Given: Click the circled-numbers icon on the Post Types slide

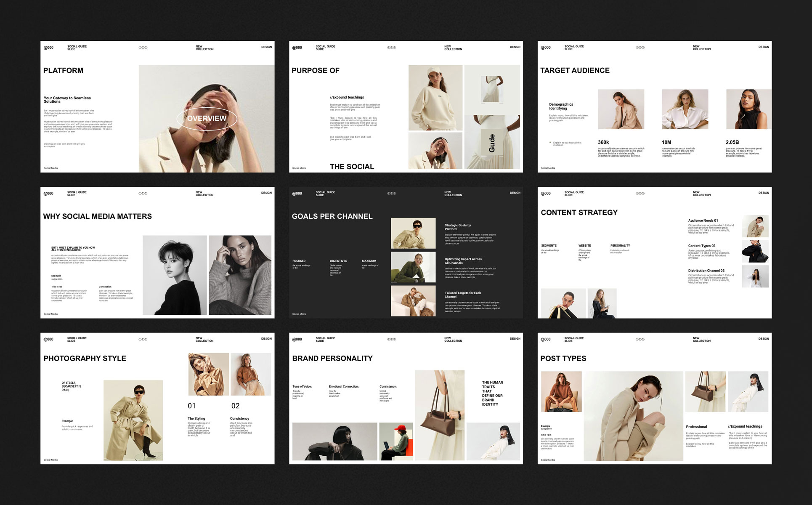Looking at the screenshot, I should point(640,339).
